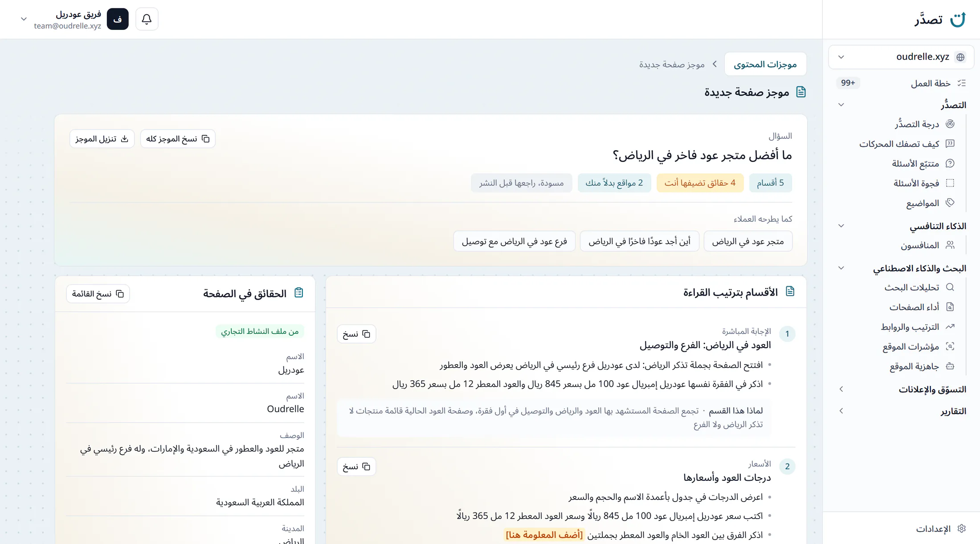Viewport: 980px width, 544px height.
Task: Click the المنافسون people icon
Action: (950, 245)
